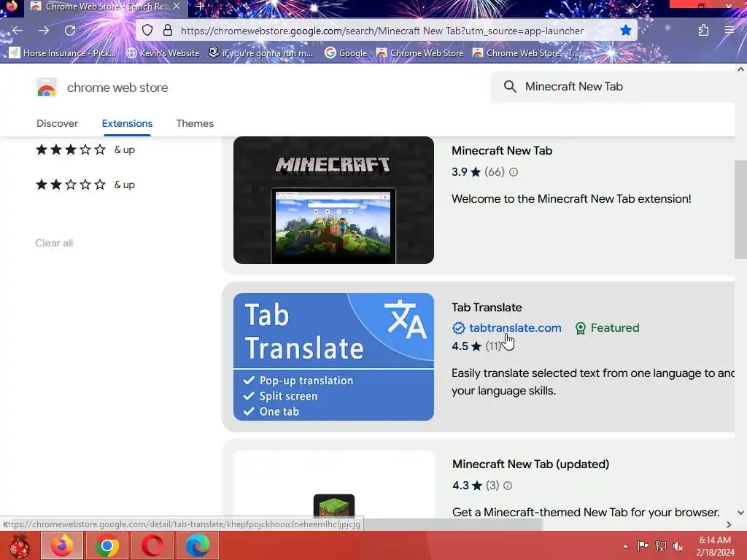
Task: Open the Minecraft New Tab extension title
Action: click(x=502, y=150)
